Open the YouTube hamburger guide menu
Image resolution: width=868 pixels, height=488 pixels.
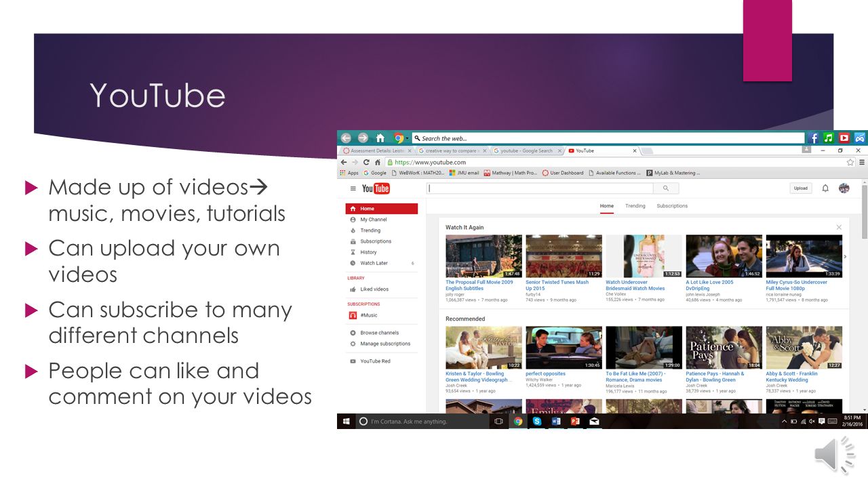click(x=353, y=188)
